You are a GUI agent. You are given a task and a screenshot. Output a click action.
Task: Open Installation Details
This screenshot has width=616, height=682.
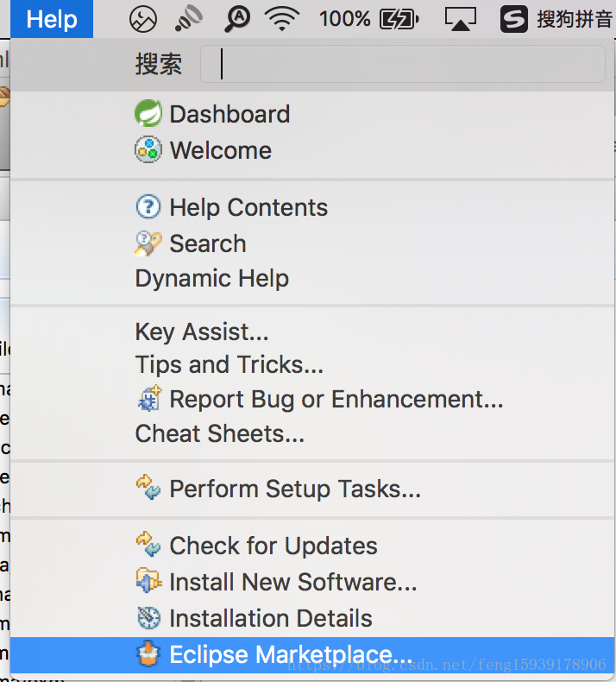pos(312,618)
